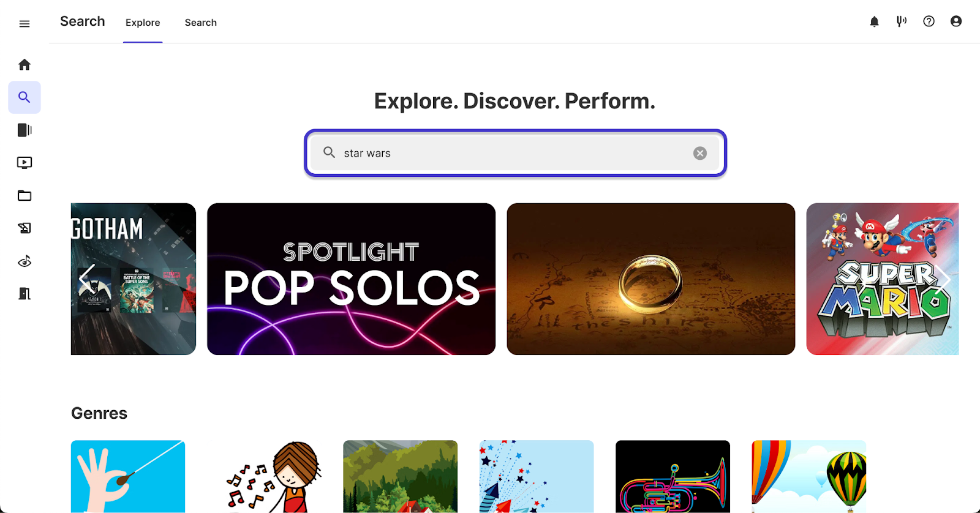Open the help question mark
The width and height of the screenshot is (980, 513).
(x=929, y=21)
